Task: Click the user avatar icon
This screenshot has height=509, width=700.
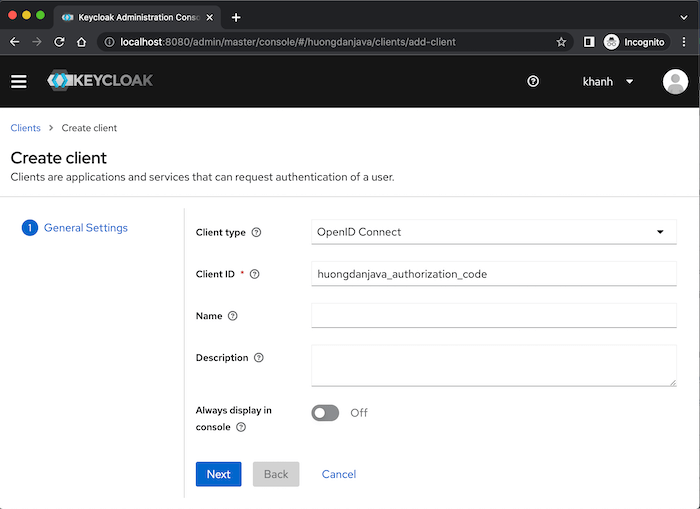Action: click(675, 81)
